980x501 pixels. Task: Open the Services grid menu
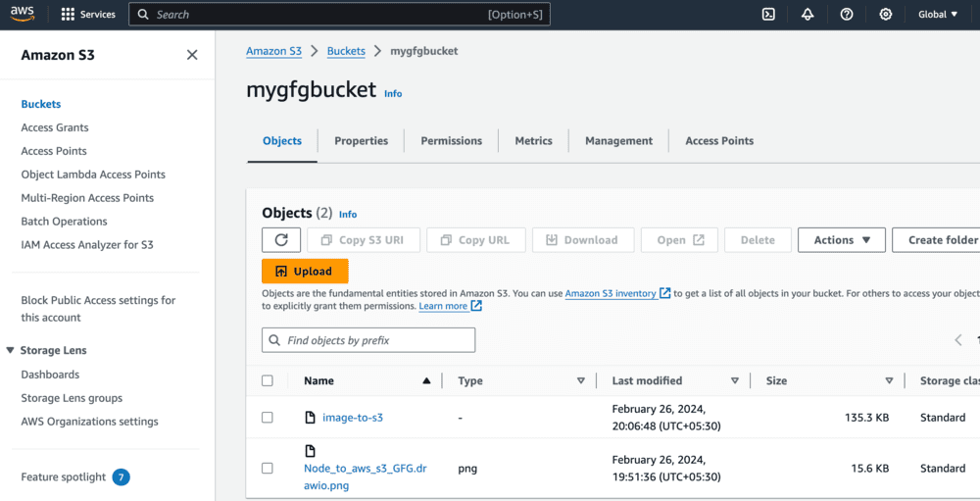(x=68, y=15)
